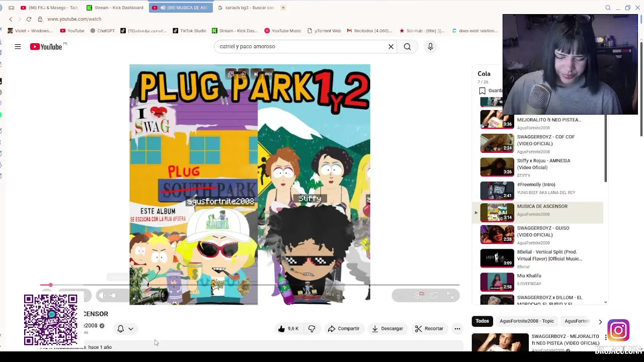This screenshot has width=644, height=362.
Task: Switch to FKJ & Masego browser tab
Action: pyautogui.click(x=49, y=8)
